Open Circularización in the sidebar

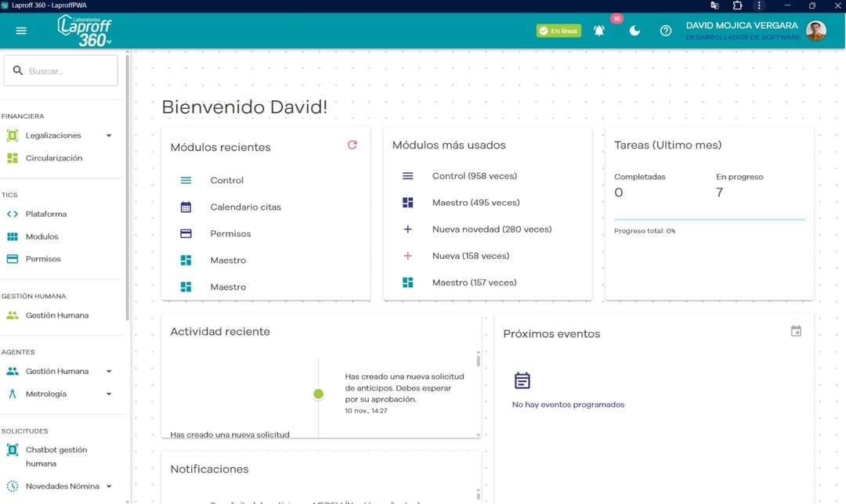coord(53,158)
